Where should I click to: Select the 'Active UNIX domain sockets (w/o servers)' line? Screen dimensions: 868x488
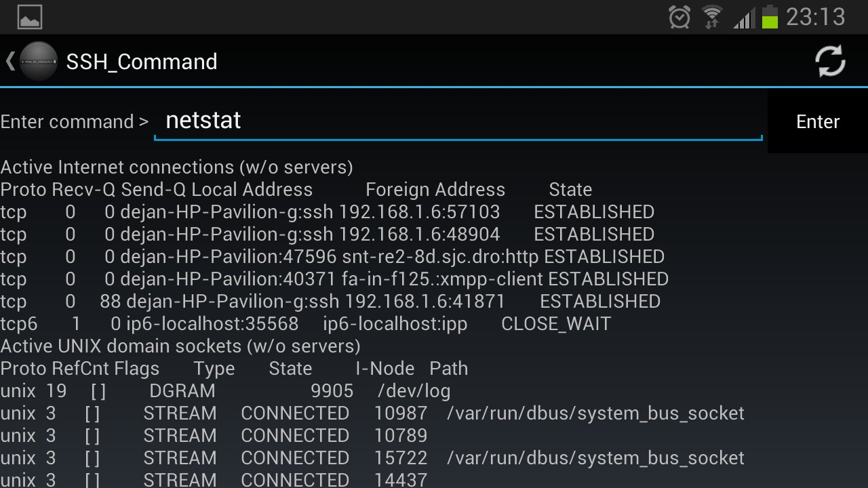pos(180,346)
